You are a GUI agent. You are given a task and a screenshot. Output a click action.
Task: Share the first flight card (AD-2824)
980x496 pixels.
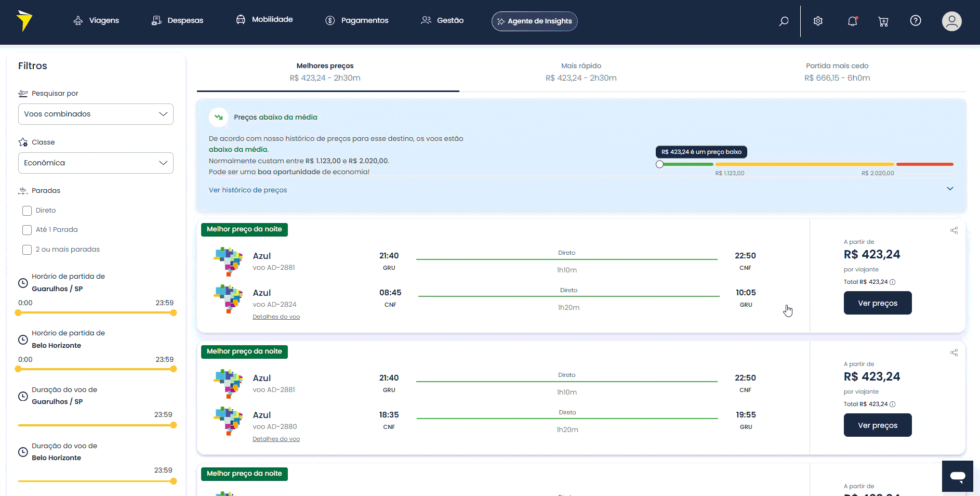coord(954,230)
